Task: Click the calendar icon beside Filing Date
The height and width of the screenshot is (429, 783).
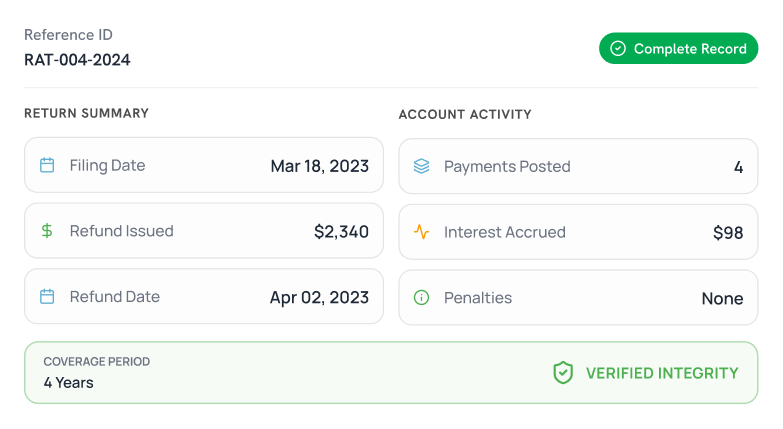Action: point(47,165)
